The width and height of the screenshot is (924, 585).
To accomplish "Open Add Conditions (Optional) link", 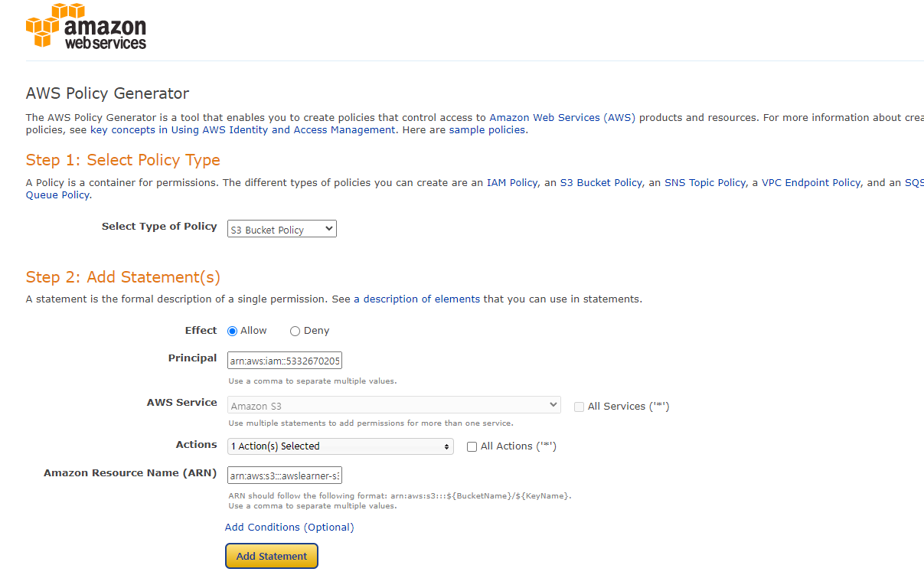I will coord(289,527).
